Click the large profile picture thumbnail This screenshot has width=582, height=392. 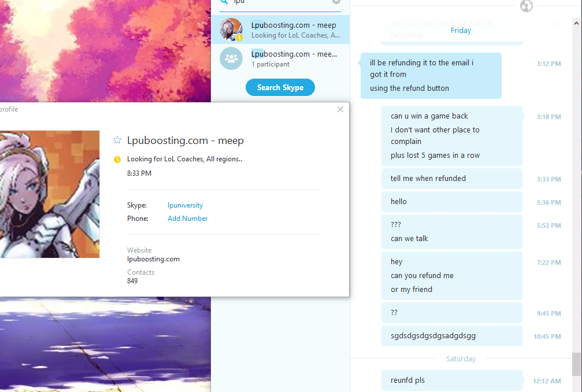(50, 194)
